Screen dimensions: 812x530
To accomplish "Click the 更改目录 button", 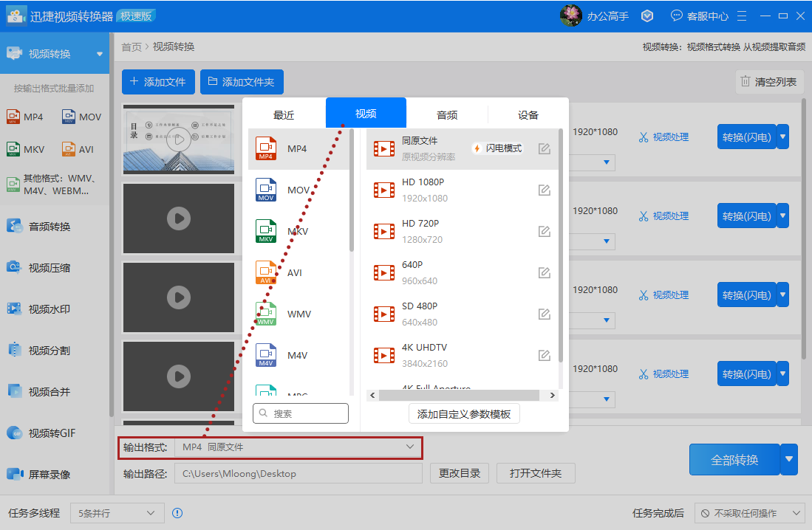I will point(460,473).
